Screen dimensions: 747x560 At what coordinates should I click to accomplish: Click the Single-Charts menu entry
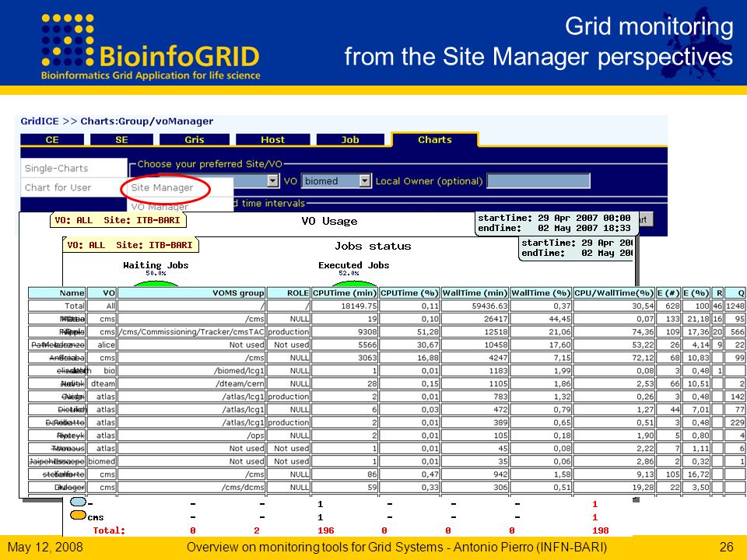click(x=74, y=168)
